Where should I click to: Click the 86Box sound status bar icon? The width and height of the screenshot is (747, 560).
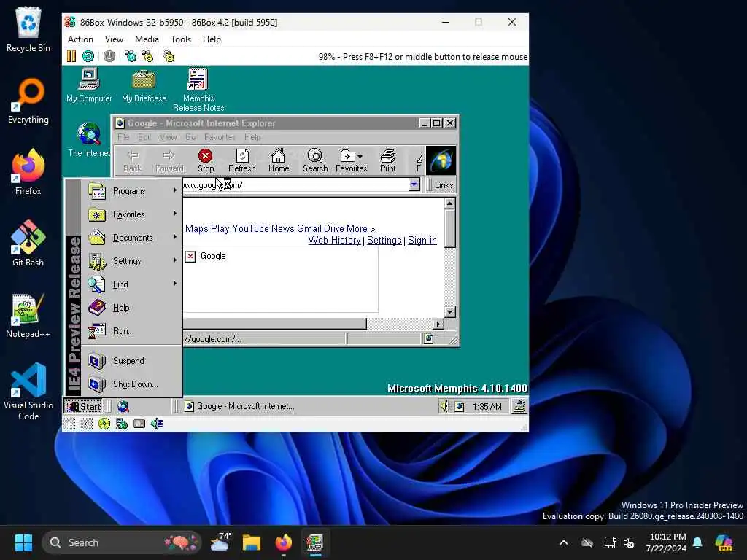coord(157,424)
